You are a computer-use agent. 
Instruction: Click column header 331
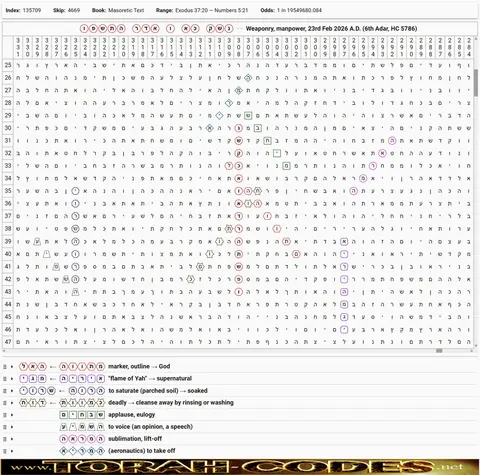[18, 47]
